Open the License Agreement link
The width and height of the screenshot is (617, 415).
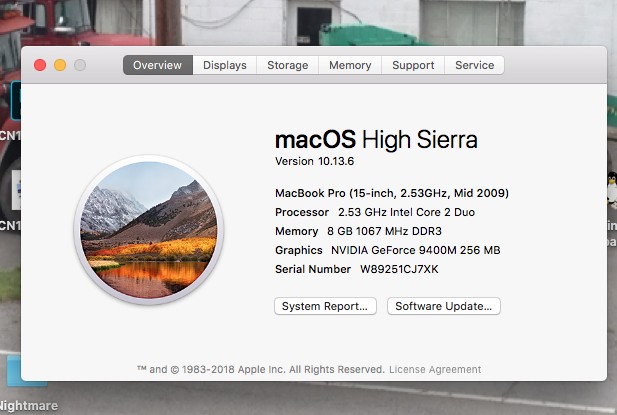[435, 369]
